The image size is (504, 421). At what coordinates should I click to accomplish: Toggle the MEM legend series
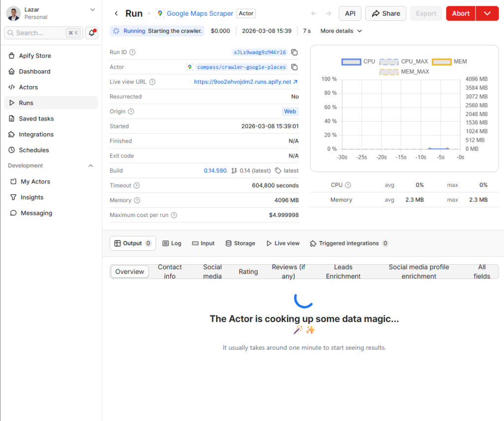click(x=449, y=61)
